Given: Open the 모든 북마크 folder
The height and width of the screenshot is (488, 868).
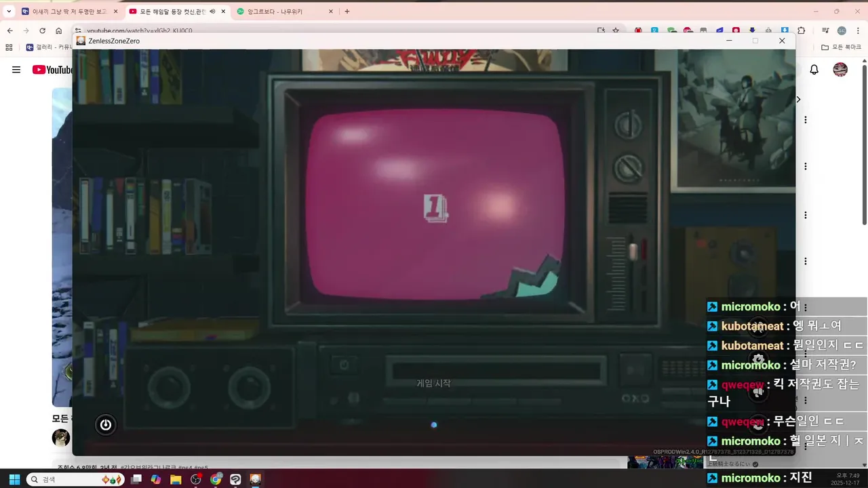Looking at the screenshot, I should 841,47.
